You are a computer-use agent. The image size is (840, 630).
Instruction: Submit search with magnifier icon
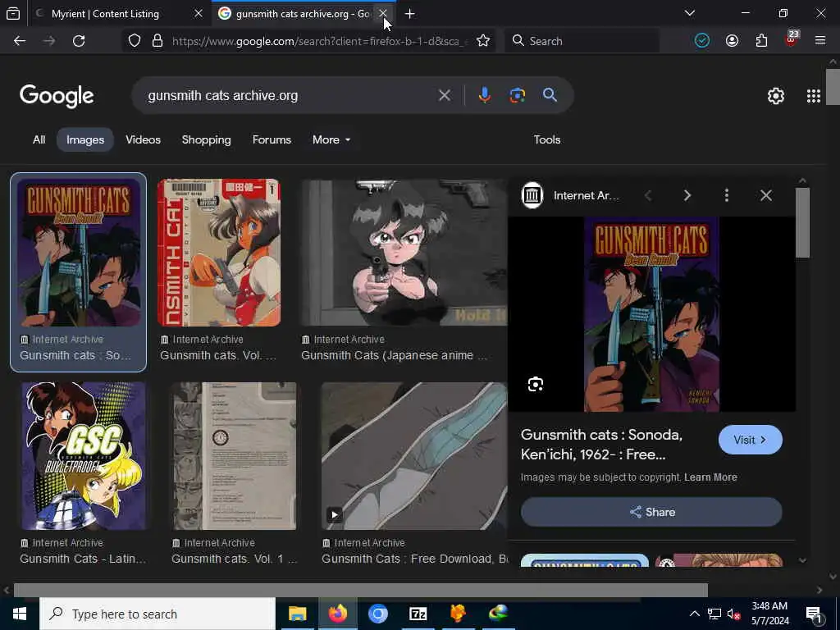pyautogui.click(x=550, y=95)
